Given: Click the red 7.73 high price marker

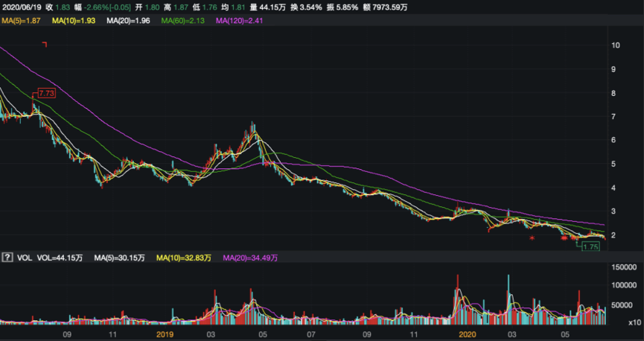Looking at the screenshot, I should pyautogui.click(x=47, y=93).
